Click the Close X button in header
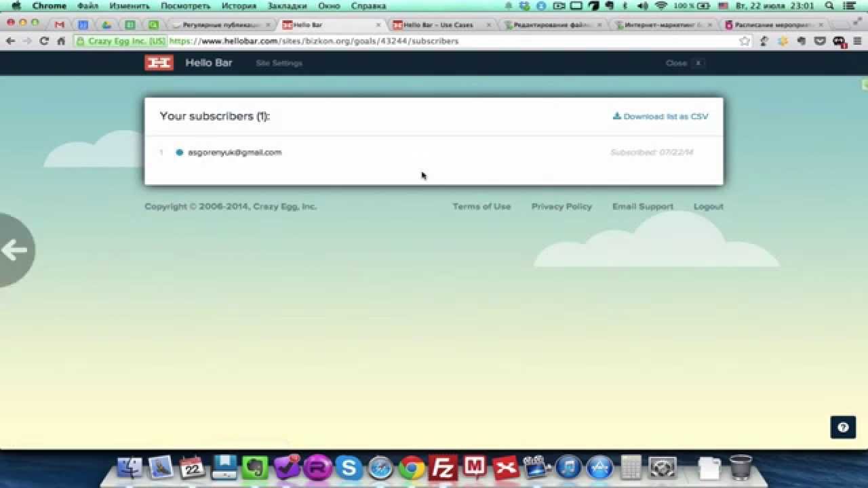This screenshot has height=488, width=868. 685,63
